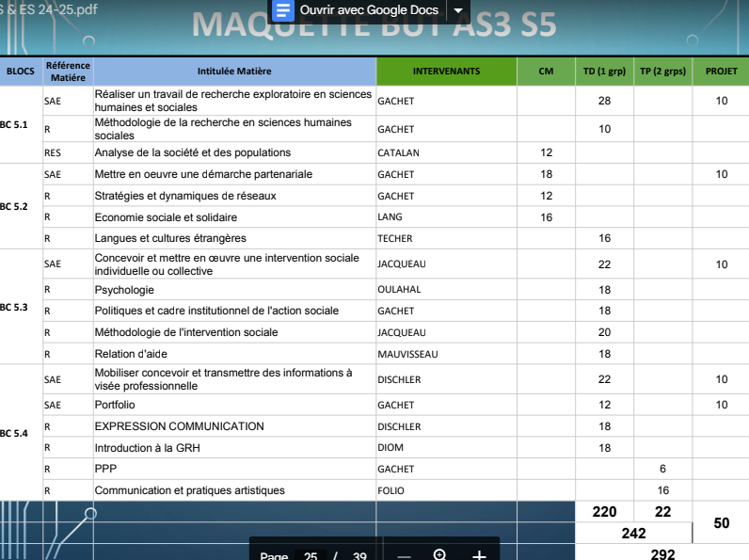Click TD value 28 in first row
The height and width of the screenshot is (560, 749).
coord(604,101)
